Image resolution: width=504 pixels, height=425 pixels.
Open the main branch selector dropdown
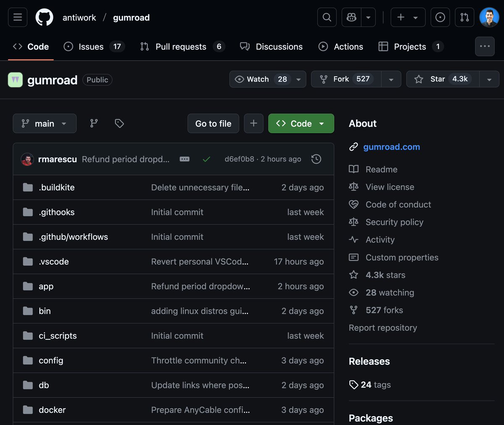45,123
